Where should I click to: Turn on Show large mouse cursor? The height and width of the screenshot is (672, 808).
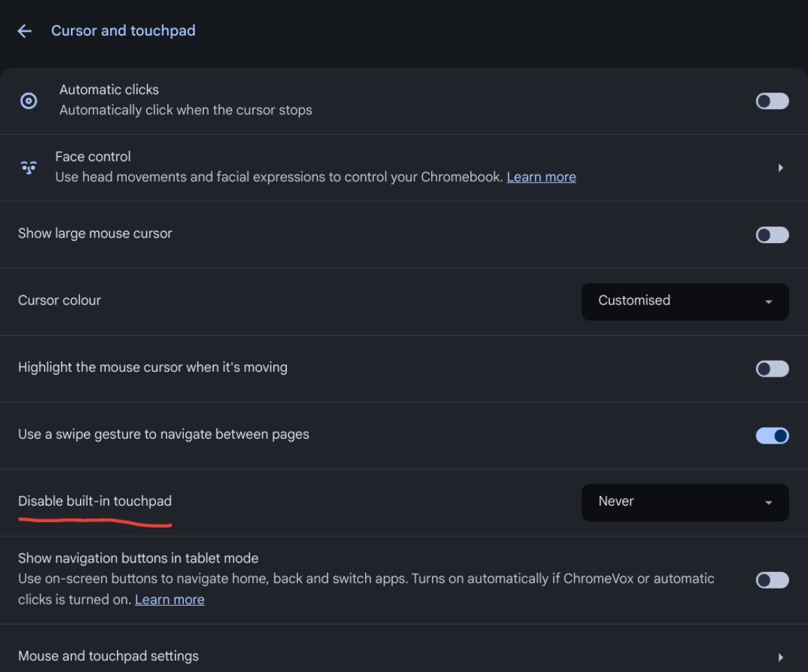pyautogui.click(x=772, y=235)
